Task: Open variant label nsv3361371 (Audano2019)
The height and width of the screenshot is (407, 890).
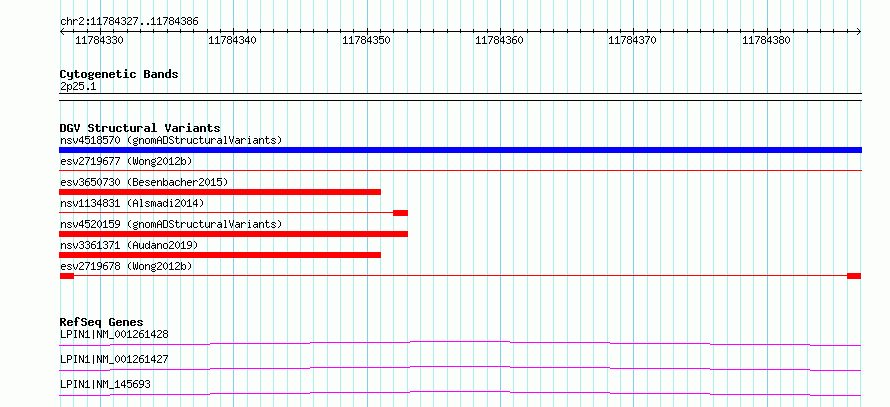Action: point(129,245)
